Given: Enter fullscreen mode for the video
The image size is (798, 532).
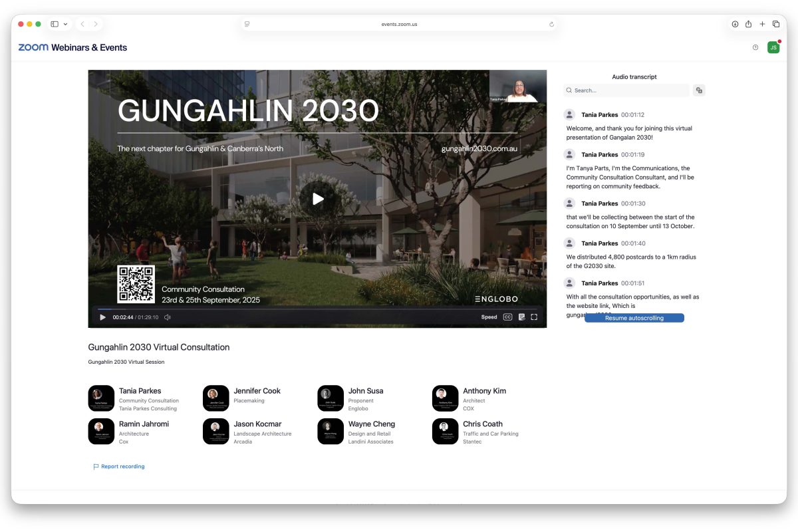Looking at the screenshot, I should [534, 317].
